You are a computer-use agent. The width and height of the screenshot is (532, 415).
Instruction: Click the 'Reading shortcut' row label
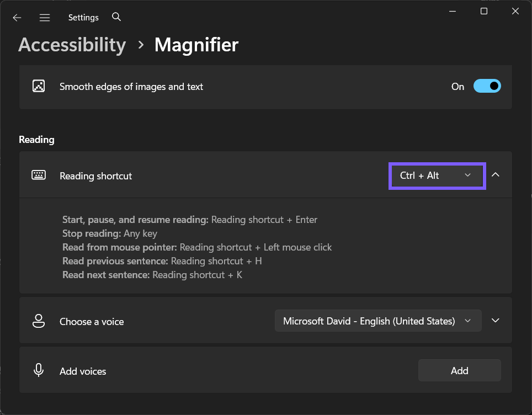point(95,176)
